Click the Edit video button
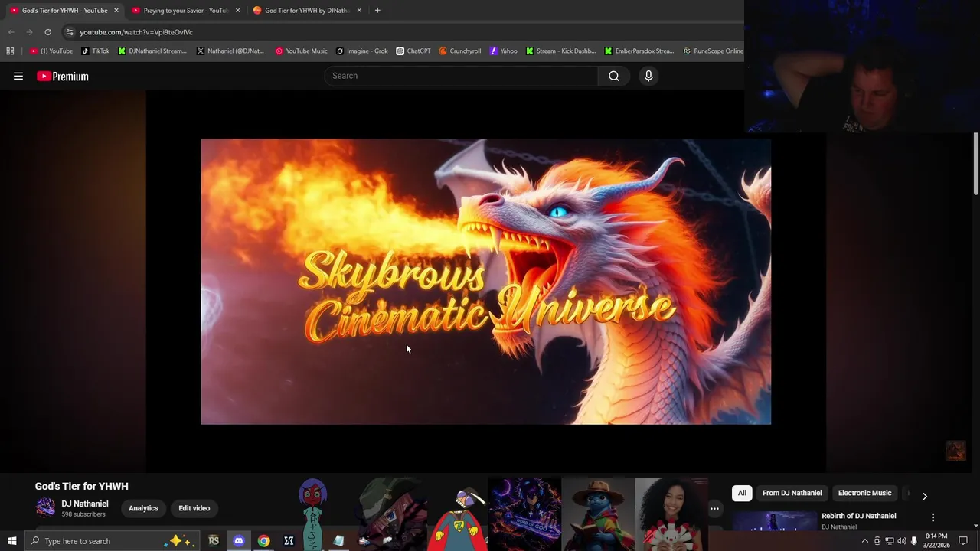Screen dimensions: 980x551 click(x=194, y=508)
